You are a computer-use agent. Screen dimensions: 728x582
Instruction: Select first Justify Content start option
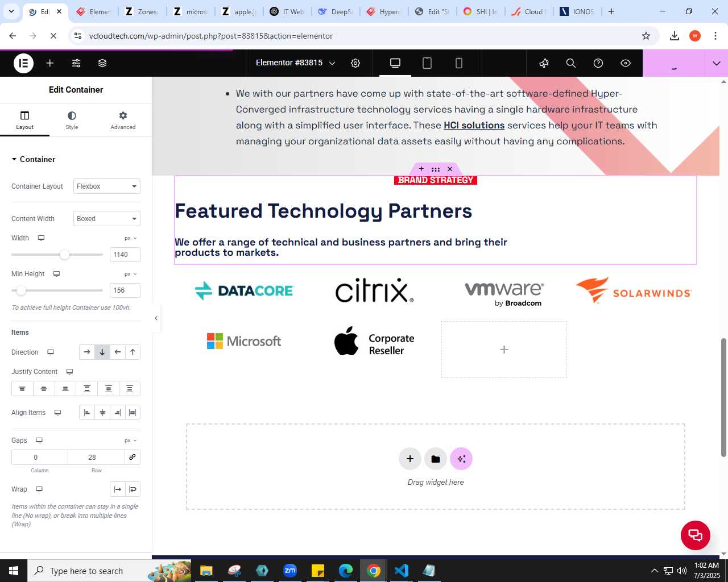coord(22,389)
